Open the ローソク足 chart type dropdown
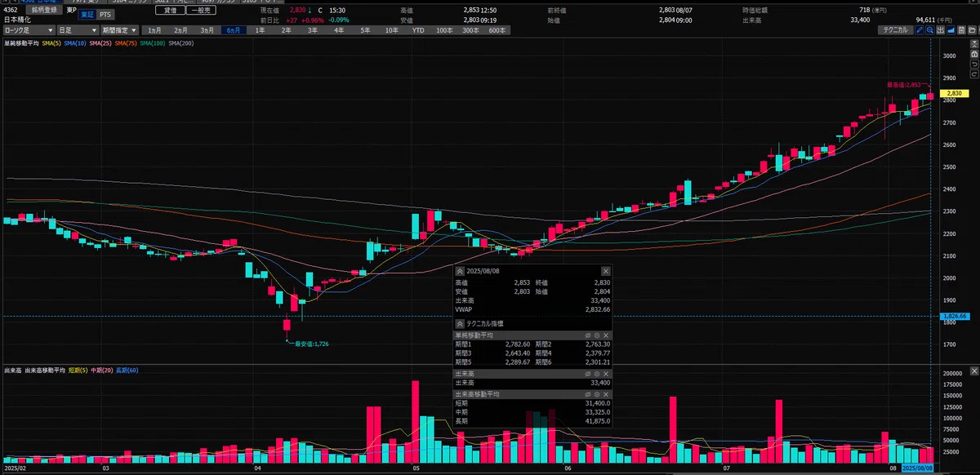The image size is (980, 475). click(29, 30)
